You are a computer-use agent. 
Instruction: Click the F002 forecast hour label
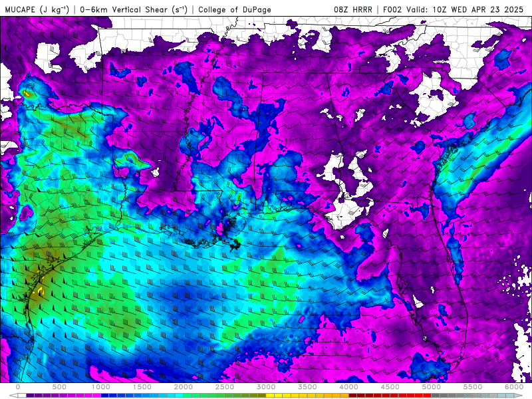pyautogui.click(x=392, y=9)
